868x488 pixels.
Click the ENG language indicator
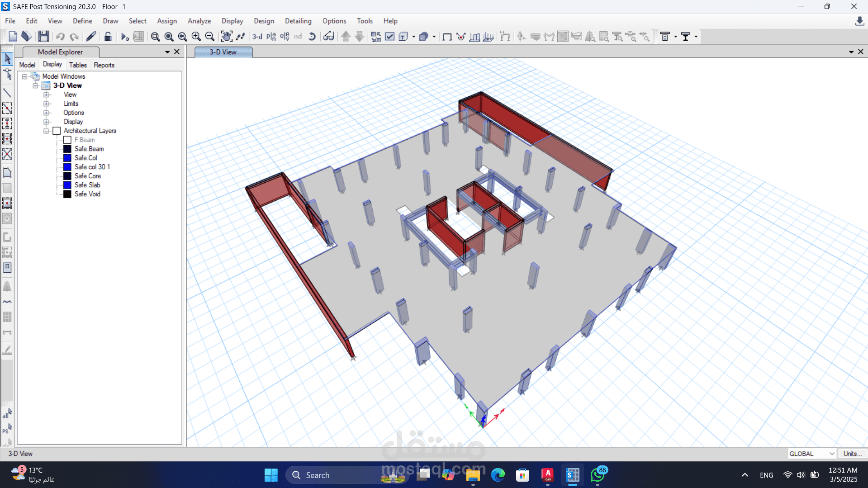(766, 475)
